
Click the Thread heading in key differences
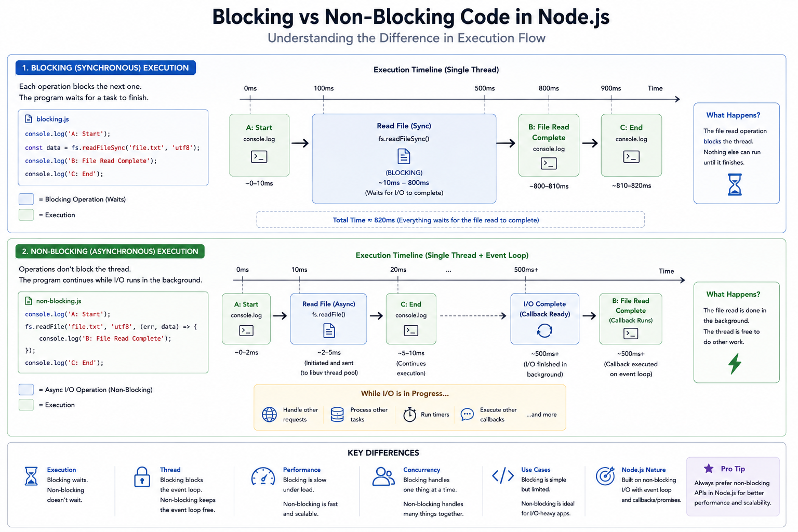[170, 470]
